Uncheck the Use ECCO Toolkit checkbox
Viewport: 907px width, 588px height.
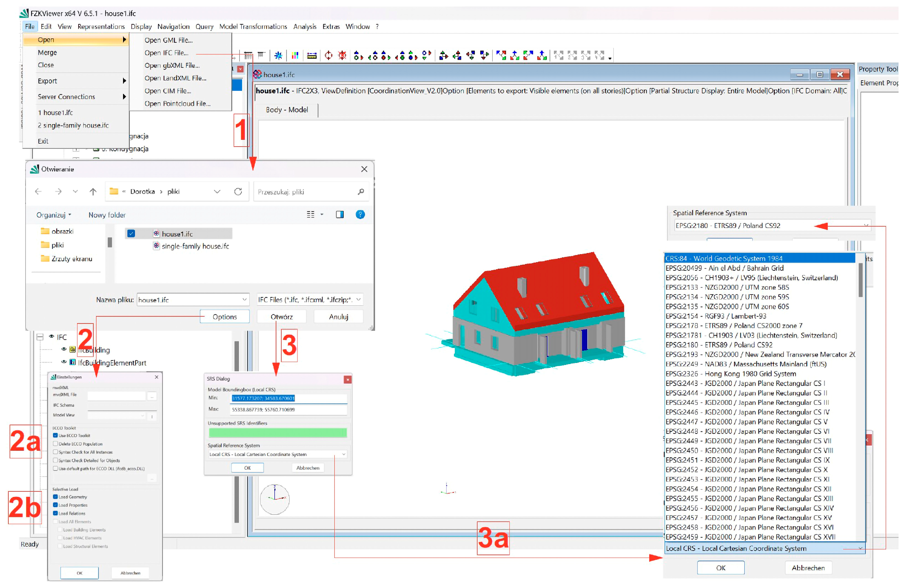[x=55, y=435]
